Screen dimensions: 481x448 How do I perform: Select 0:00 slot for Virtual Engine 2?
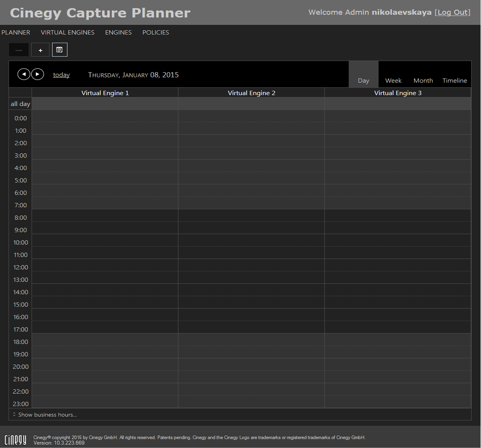(x=251, y=116)
